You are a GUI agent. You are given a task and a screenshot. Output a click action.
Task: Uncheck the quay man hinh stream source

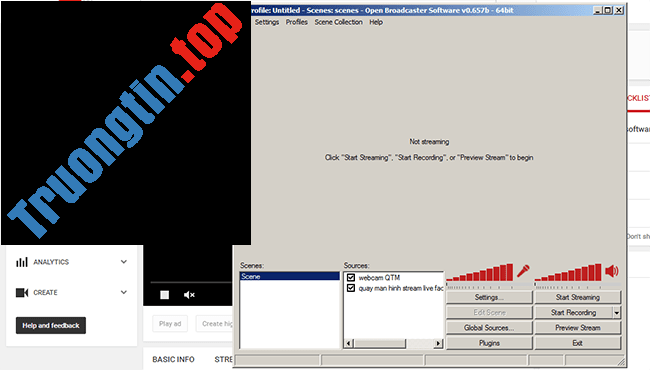(x=351, y=288)
